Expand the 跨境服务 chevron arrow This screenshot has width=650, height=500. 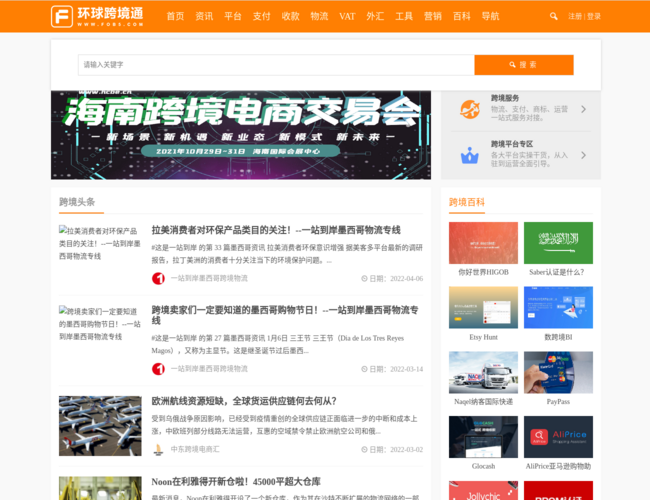(583, 109)
